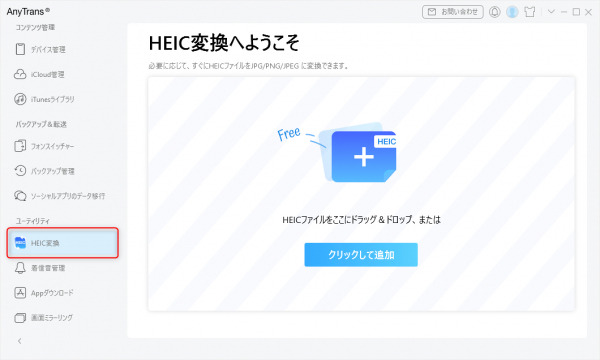Select the iCloud管理 cloud icon
The height and width of the screenshot is (360, 600).
[20, 74]
